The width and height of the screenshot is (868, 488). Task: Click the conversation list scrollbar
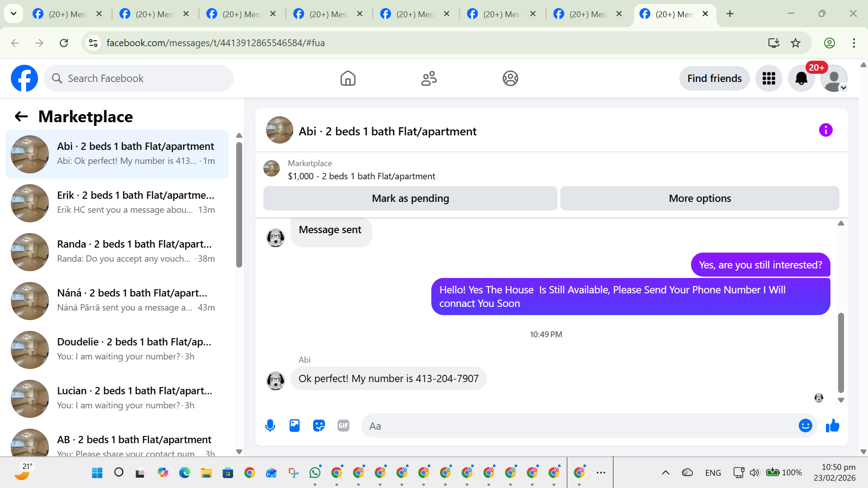tap(239, 205)
